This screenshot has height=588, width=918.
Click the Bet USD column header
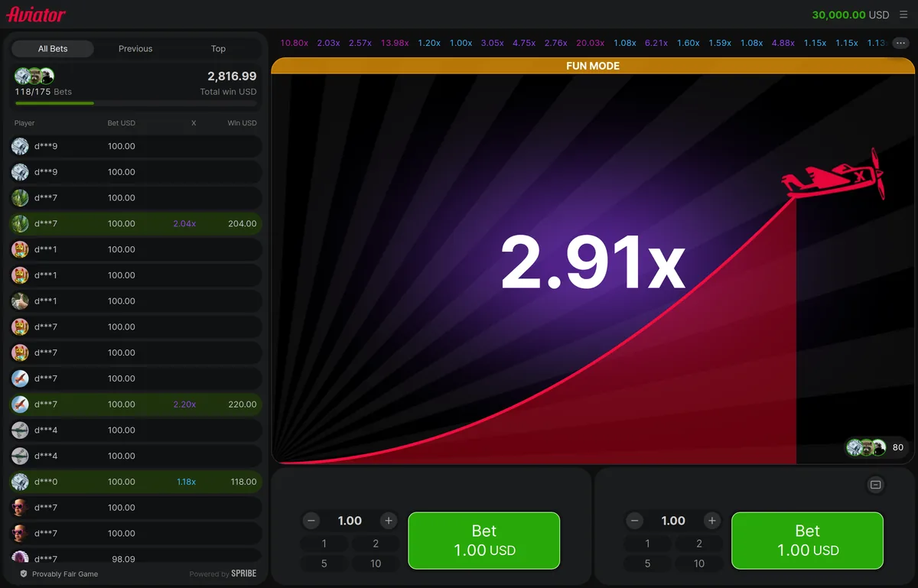click(121, 122)
